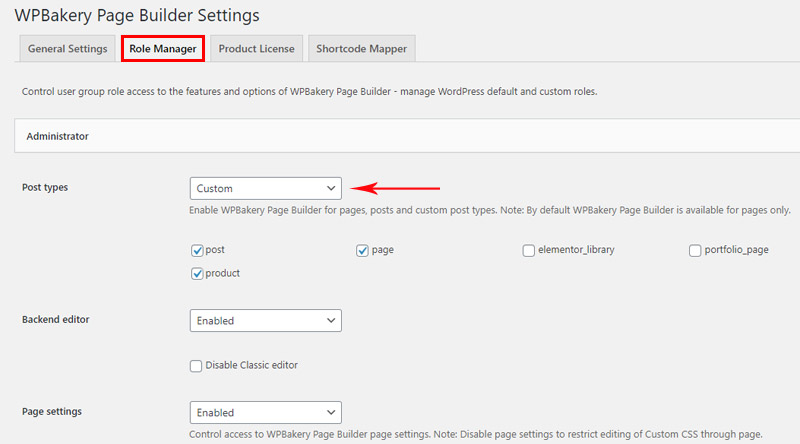800x444 pixels.
Task: Enable the elementor_library checkbox
Action: pyautogui.click(x=529, y=251)
